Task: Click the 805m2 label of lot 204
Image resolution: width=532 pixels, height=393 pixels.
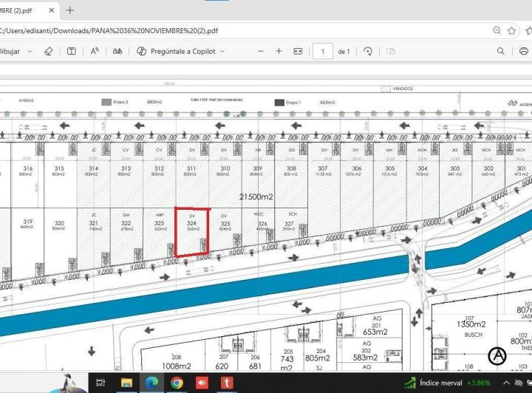Action: click(x=317, y=358)
